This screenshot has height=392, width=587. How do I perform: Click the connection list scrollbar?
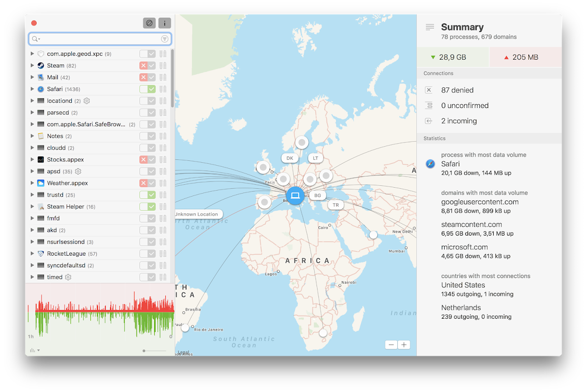coord(172,78)
